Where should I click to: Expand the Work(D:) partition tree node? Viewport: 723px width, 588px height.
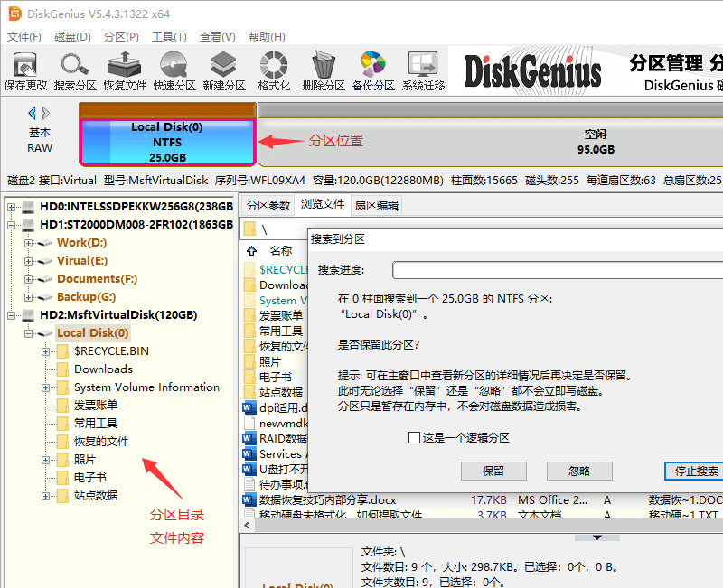tap(29, 243)
